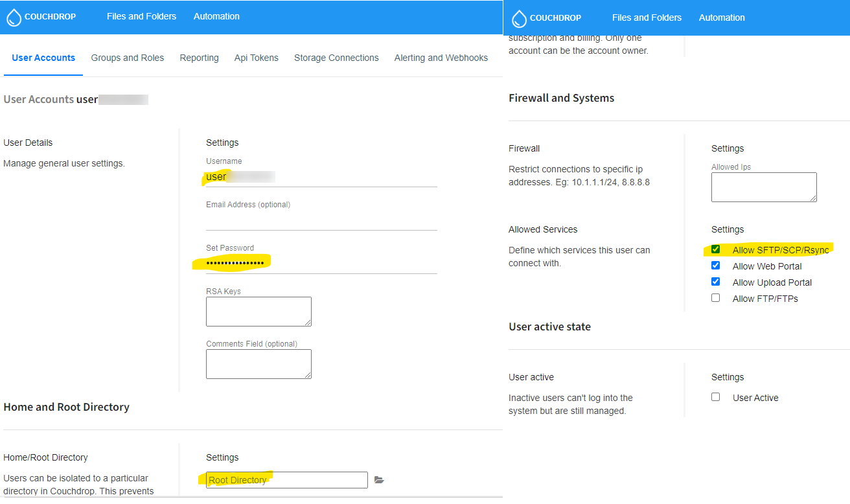The image size is (850, 504).
Task: Open the Storage Connections tab
Action: [336, 58]
